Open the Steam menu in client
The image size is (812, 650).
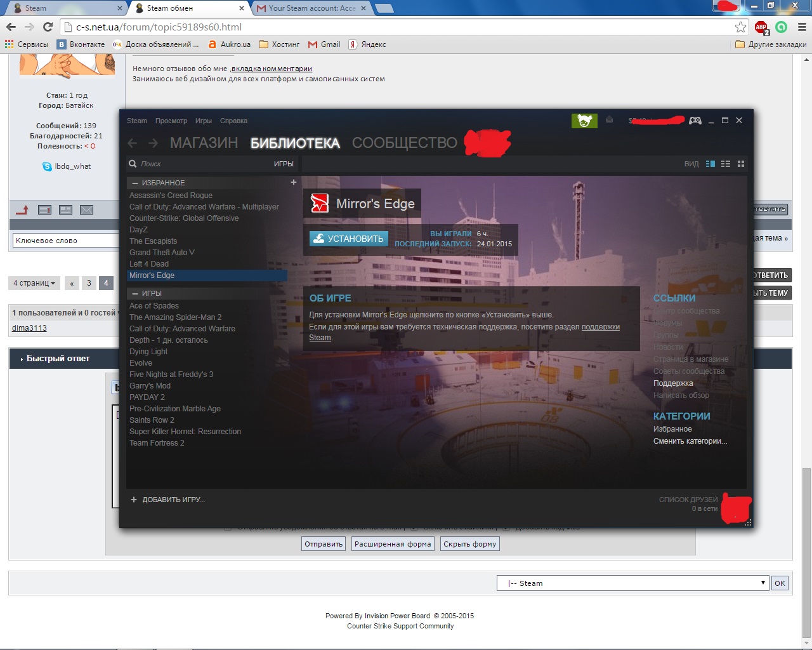[x=137, y=121]
